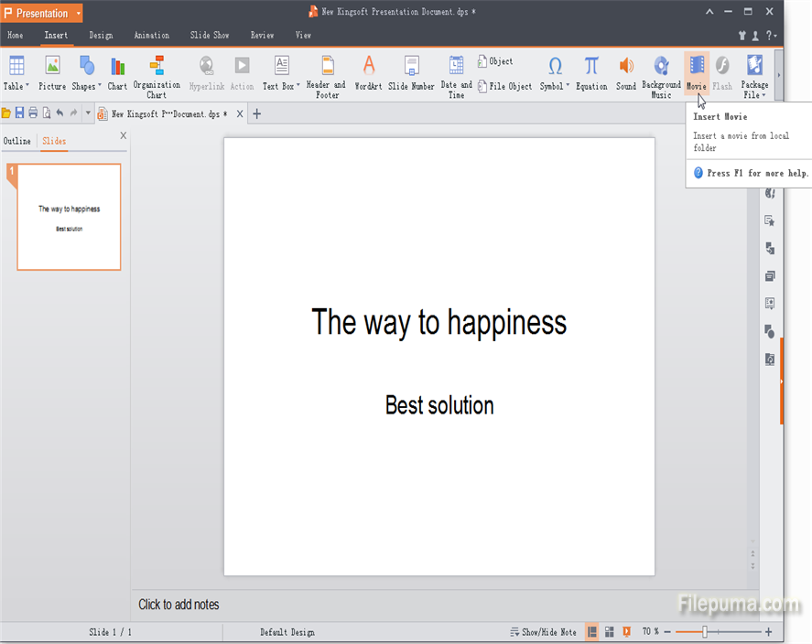Toggle Show/Hide Note in status bar
Screen dimensions: 812x644
(544, 632)
